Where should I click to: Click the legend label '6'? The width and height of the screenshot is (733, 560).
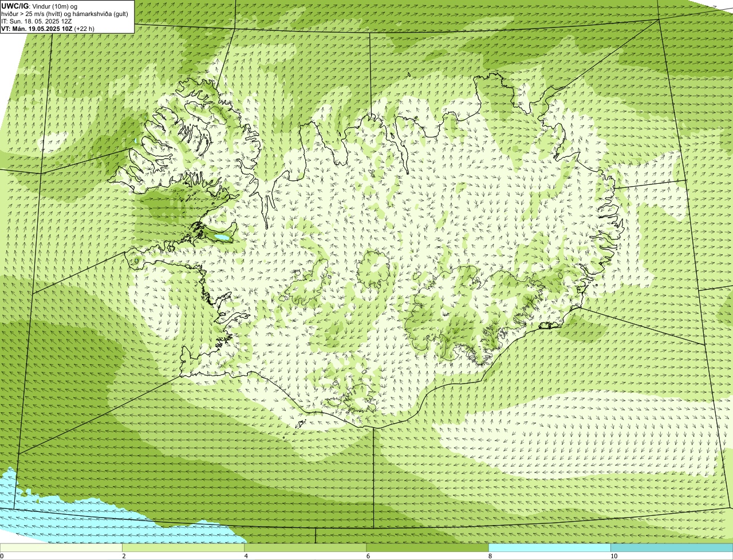coord(368,556)
